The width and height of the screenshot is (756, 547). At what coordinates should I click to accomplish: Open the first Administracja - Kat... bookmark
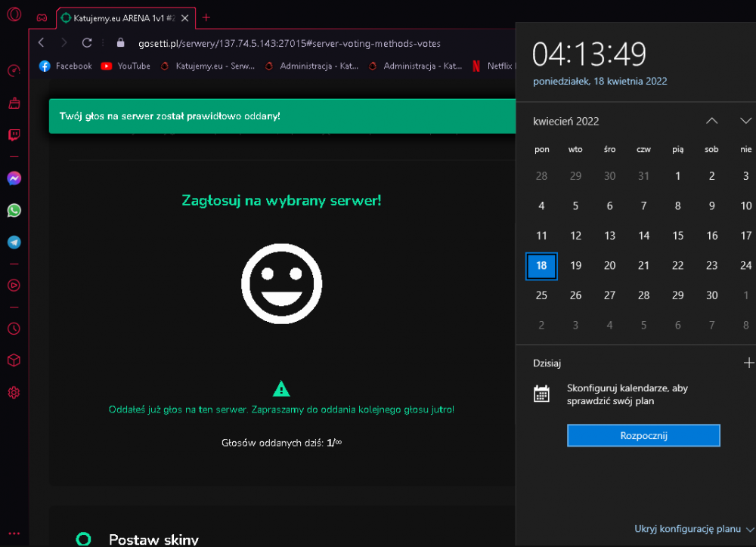(x=312, y=66)
